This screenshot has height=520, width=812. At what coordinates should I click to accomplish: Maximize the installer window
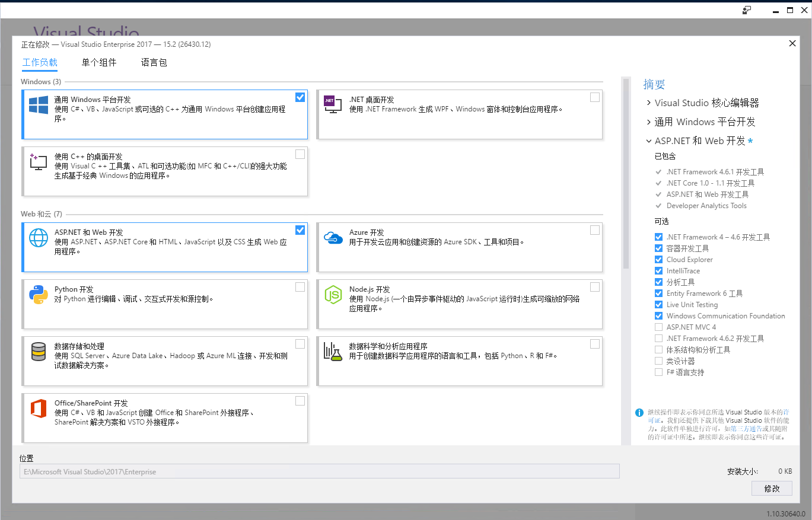pos(790,10)
